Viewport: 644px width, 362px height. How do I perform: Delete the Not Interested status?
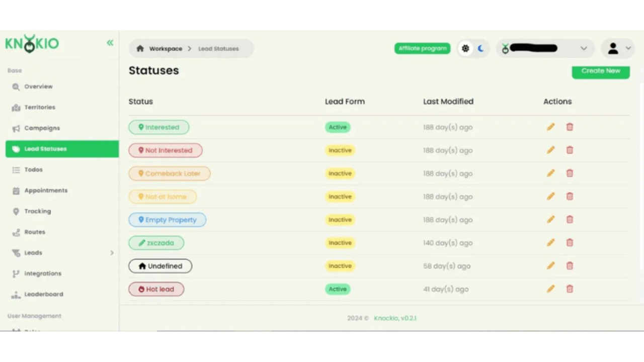[x=570, y=150]
